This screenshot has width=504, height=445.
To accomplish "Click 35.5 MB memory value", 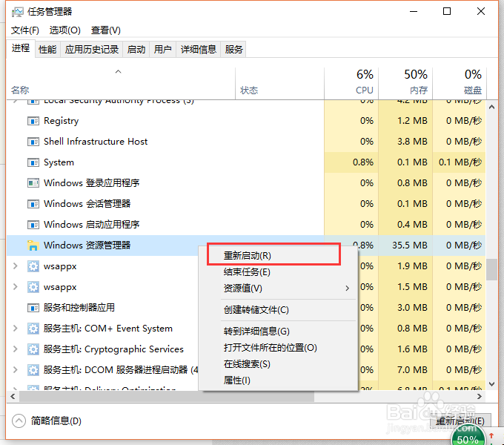I will click(410, 245).
